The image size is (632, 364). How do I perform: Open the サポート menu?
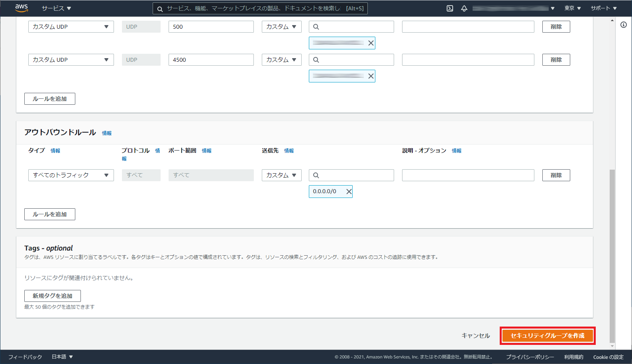(603, 8)
